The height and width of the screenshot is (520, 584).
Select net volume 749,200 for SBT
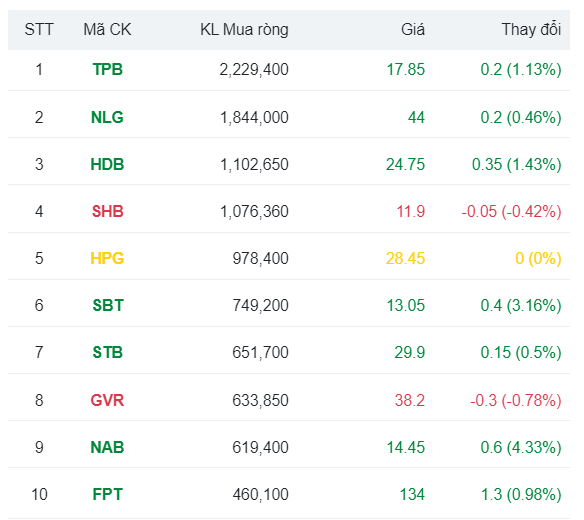(260, 305)
